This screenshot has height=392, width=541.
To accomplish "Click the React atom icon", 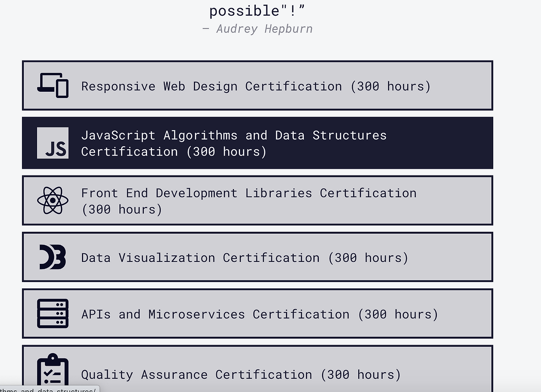I will pyautogui.click(x=53, y=200).
